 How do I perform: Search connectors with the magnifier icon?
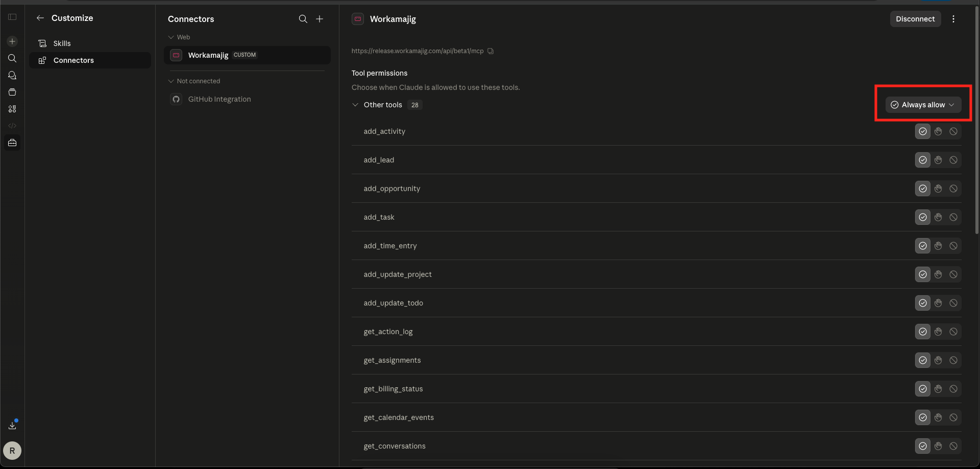(x=303, y=19)
